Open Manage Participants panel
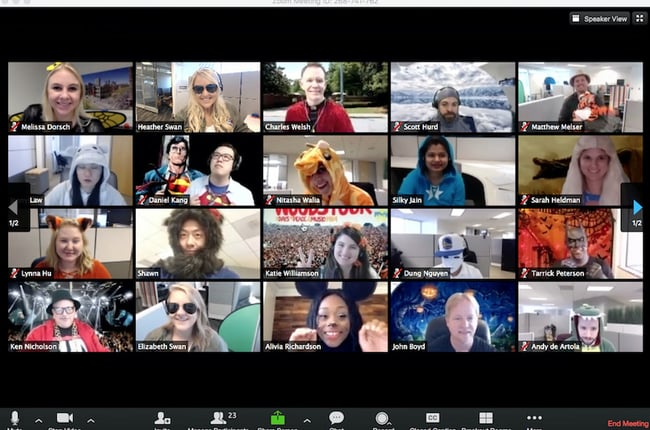Viewport: 650px width, 430px height. (x=218, y=418)
